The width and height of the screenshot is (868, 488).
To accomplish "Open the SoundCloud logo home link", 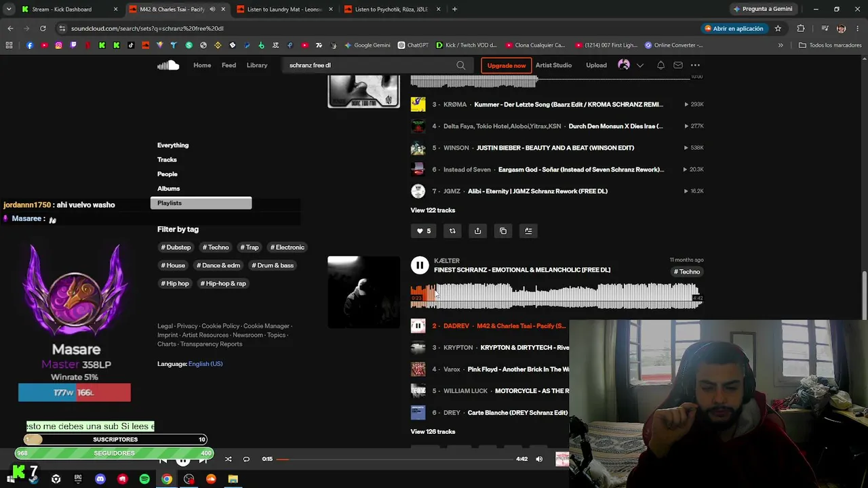I will click(168, 65).
